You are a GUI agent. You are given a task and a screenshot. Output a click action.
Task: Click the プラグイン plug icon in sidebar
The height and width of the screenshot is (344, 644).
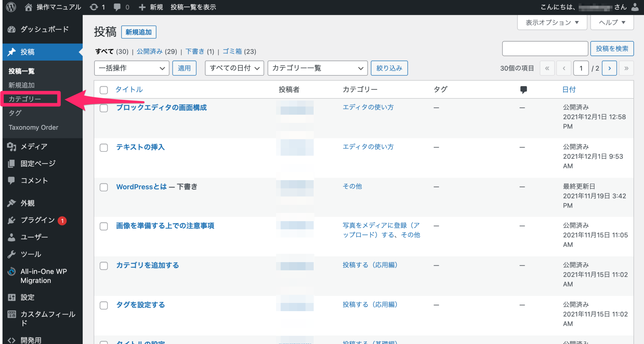tap(12, 220)
